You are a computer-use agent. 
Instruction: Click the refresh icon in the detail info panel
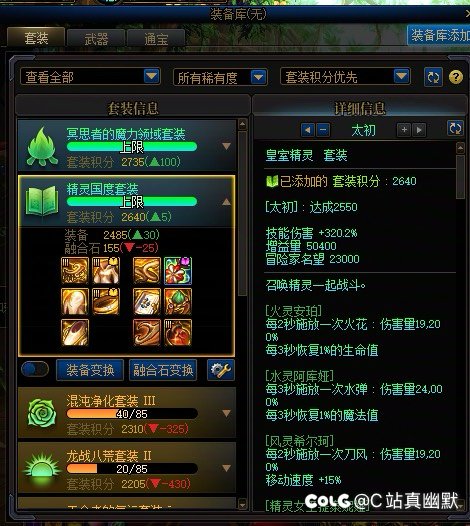455,129
